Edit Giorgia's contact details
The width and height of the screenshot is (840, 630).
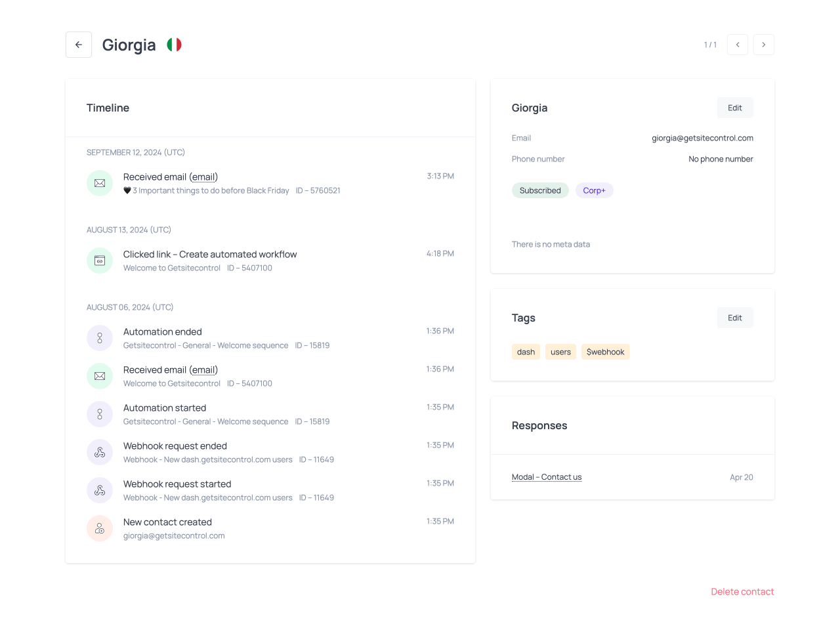(735, 108)
